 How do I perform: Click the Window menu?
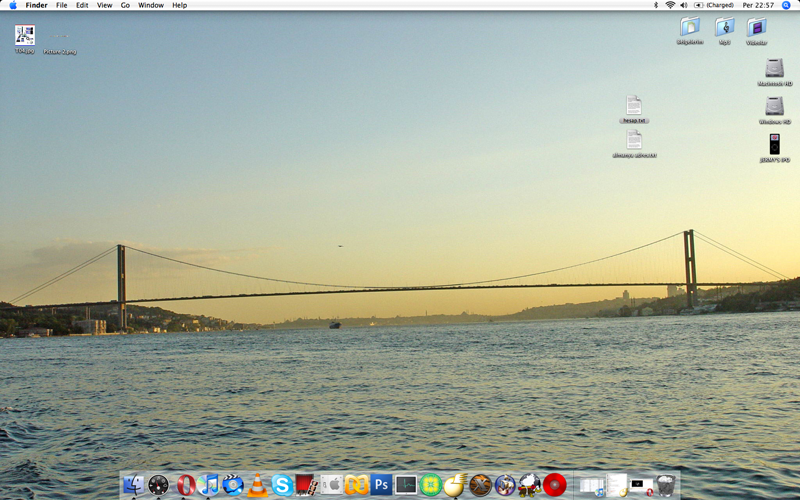pyautogui.click(x=151, y=5)
